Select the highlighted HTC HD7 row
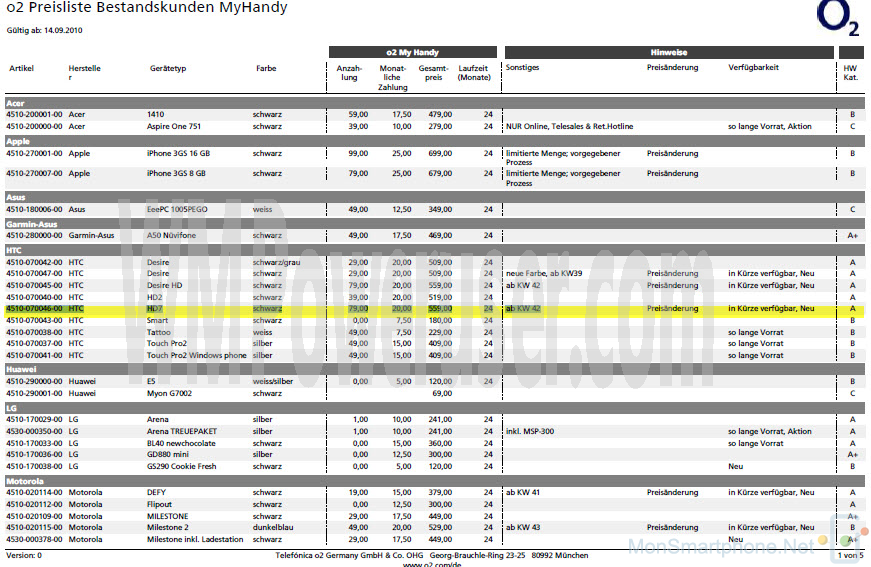This screenshot has height=567, width=871. point(434,309)
